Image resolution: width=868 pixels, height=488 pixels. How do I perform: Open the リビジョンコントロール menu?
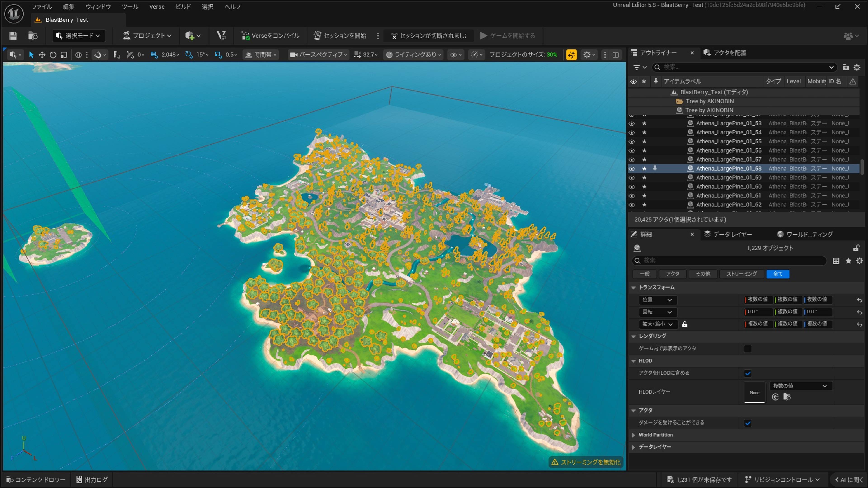tap(782, 480)
